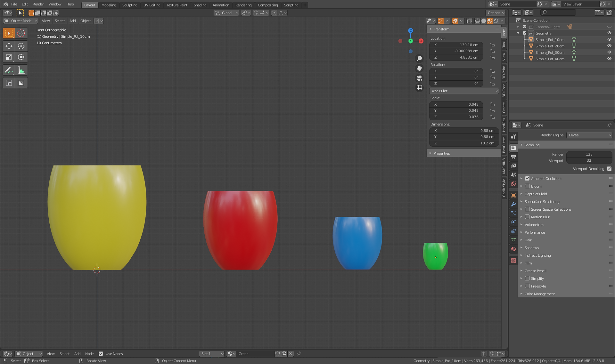Select the Rotate tool

click(x=21, y=46)
